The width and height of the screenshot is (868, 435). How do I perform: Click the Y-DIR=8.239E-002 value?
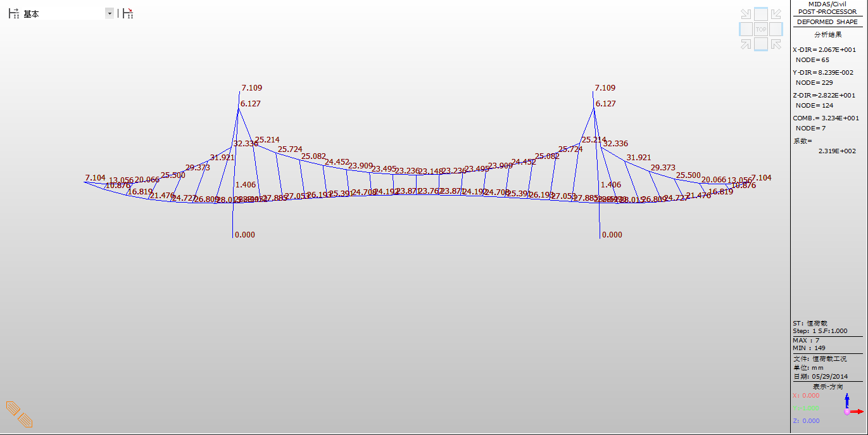(x=824, y=72)
